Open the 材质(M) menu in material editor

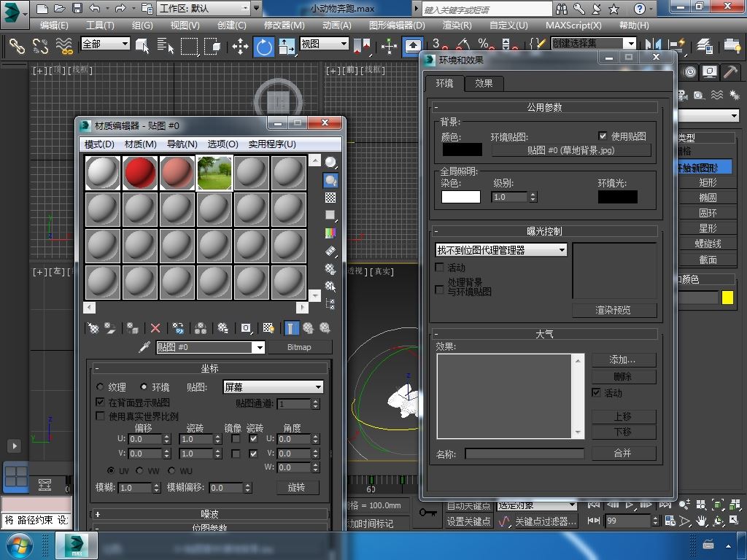[140, 144]
